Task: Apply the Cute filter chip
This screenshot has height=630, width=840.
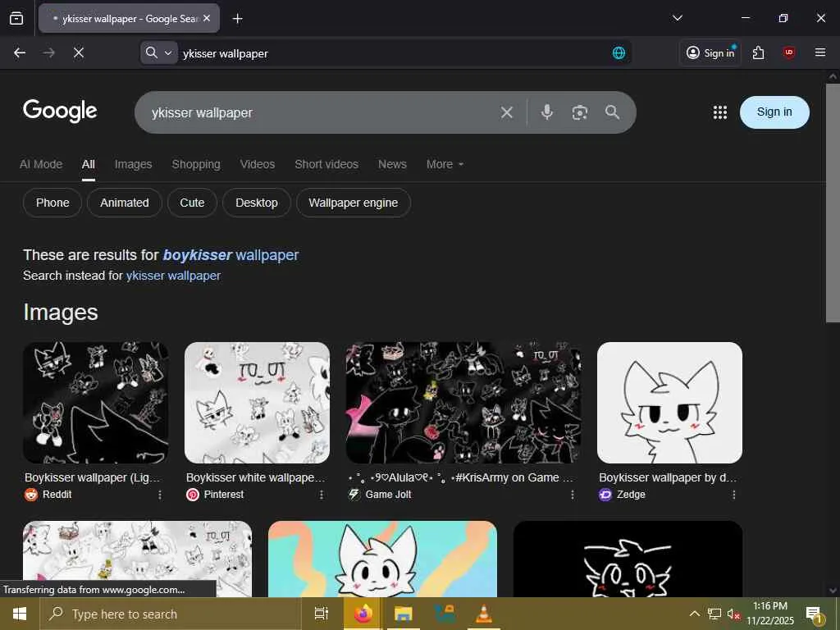Action: coord(192,203)
